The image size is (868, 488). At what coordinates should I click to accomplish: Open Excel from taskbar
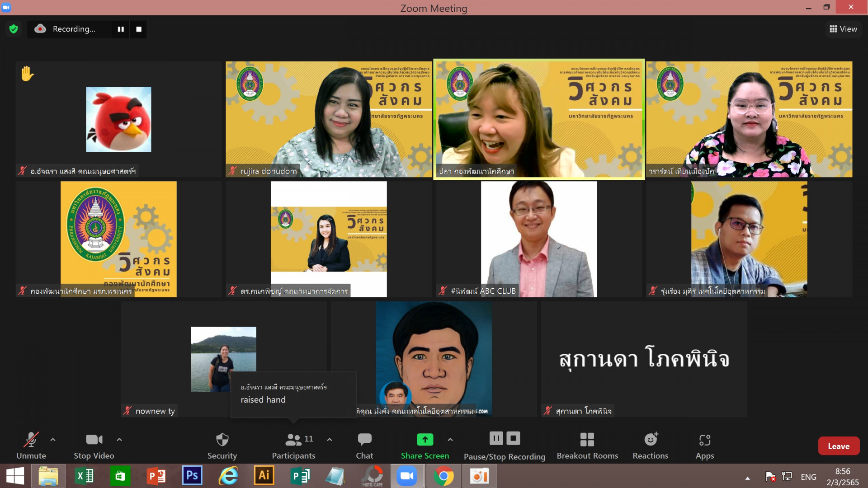pyautogui.click(x=85, y=476)
